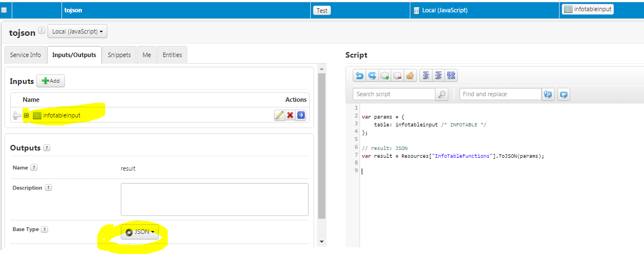The width and height of the screenshot is (644, 254).
Task: Add a new input parameter
Action: point(50,81)
